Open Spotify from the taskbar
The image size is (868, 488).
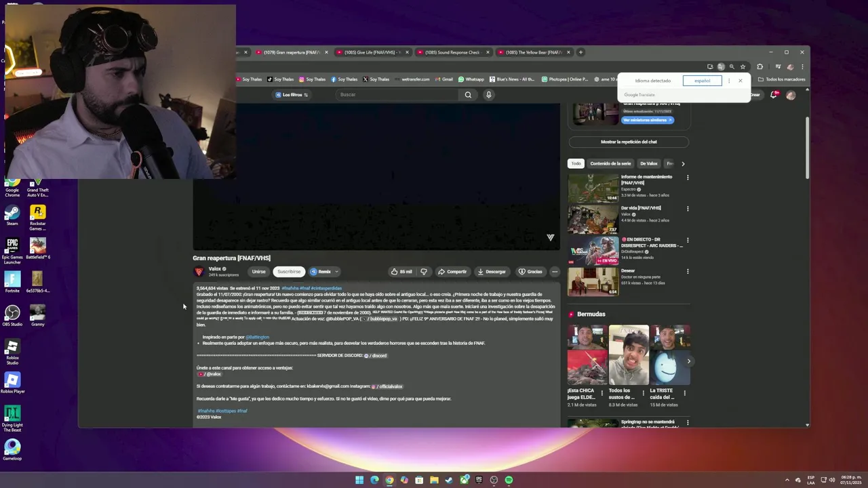[x=509, y=480]
